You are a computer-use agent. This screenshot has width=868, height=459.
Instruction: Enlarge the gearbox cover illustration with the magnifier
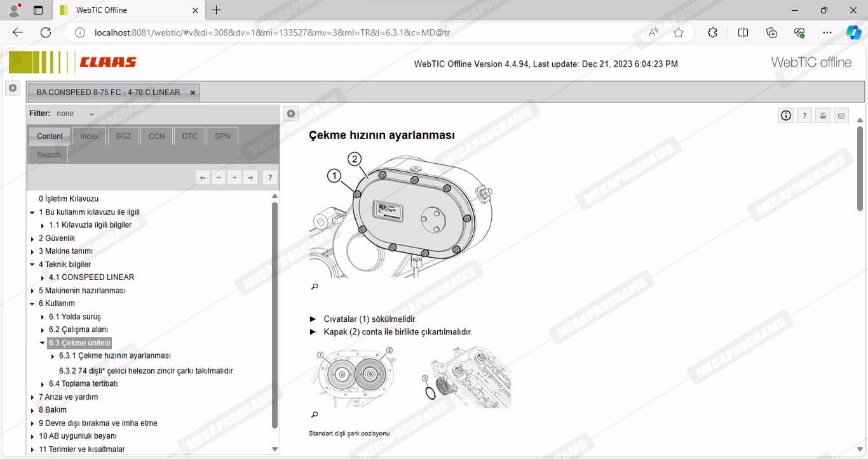click(x=314, y=287)
